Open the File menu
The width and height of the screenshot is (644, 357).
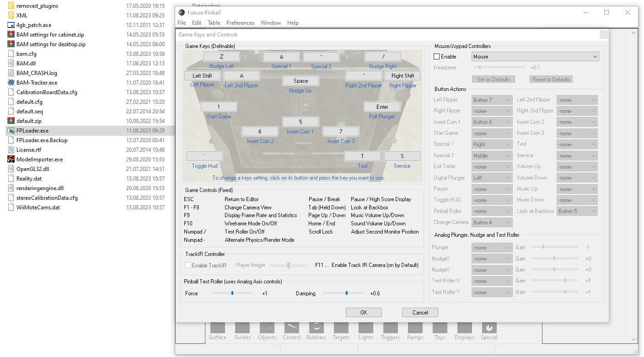182,23
